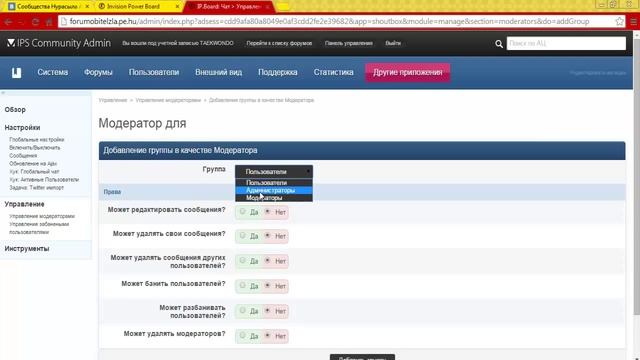Open Хук: Активные Пользователи in the sidebar

(x=44, y=180)
